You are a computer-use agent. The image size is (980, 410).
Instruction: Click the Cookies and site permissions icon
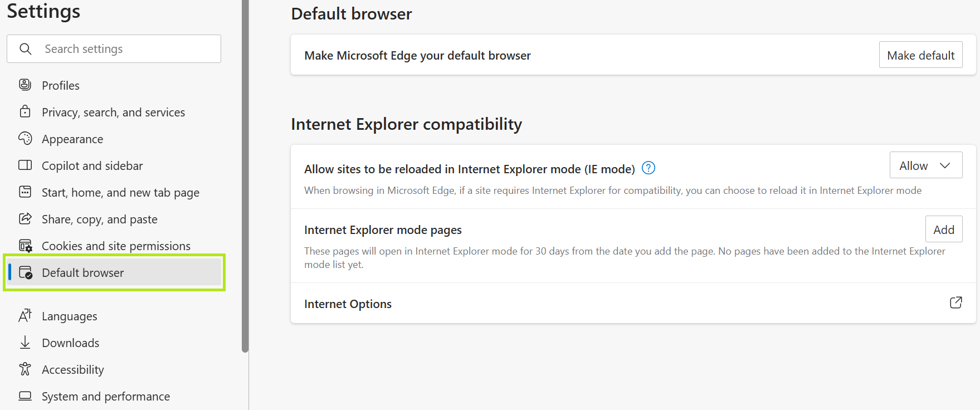tap(26, 246)
